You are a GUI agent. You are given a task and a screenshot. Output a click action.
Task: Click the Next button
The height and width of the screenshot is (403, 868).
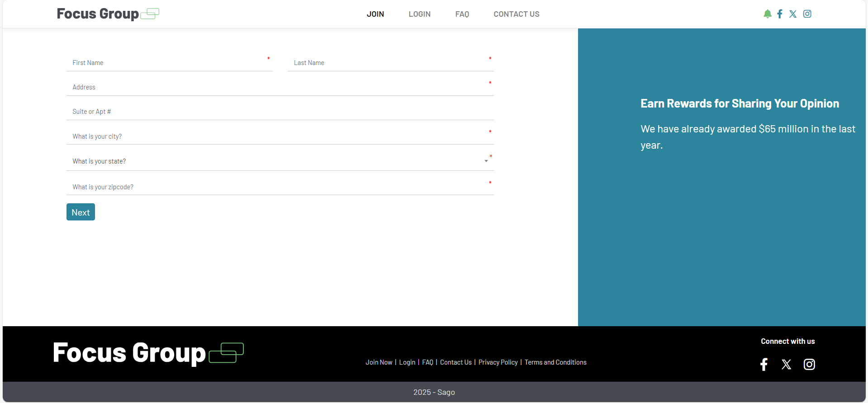[81, 212]
